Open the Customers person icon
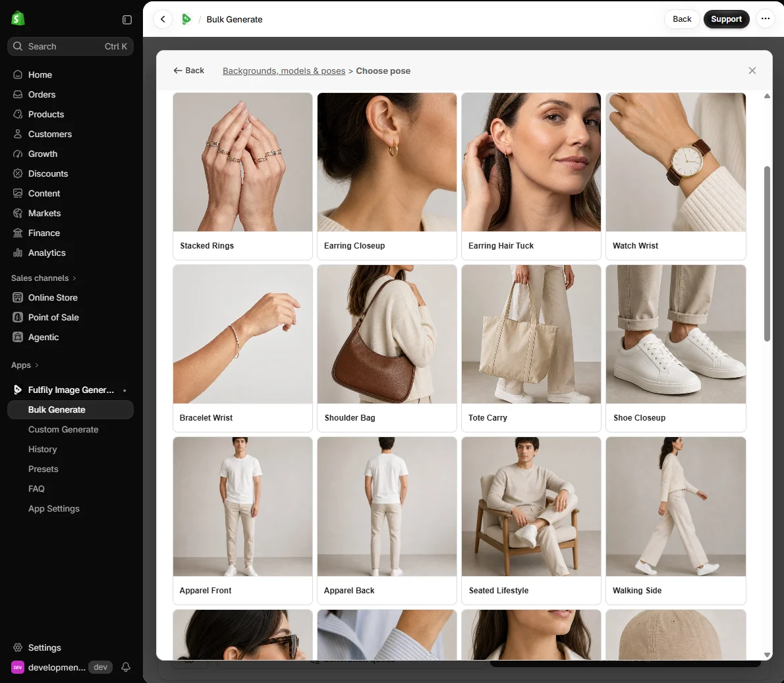The height and width of the screenshot is (683, 784). [x=18, y=134]
